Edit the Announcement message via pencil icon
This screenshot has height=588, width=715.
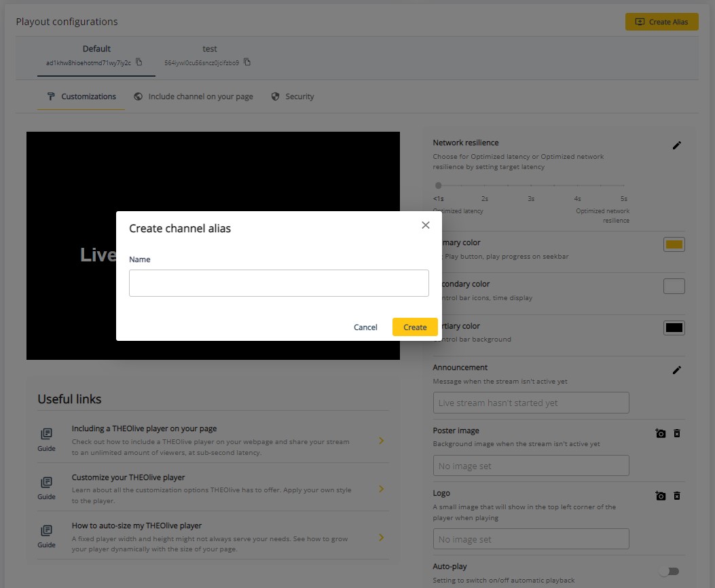pyautogui.click(x=677, y=370)
